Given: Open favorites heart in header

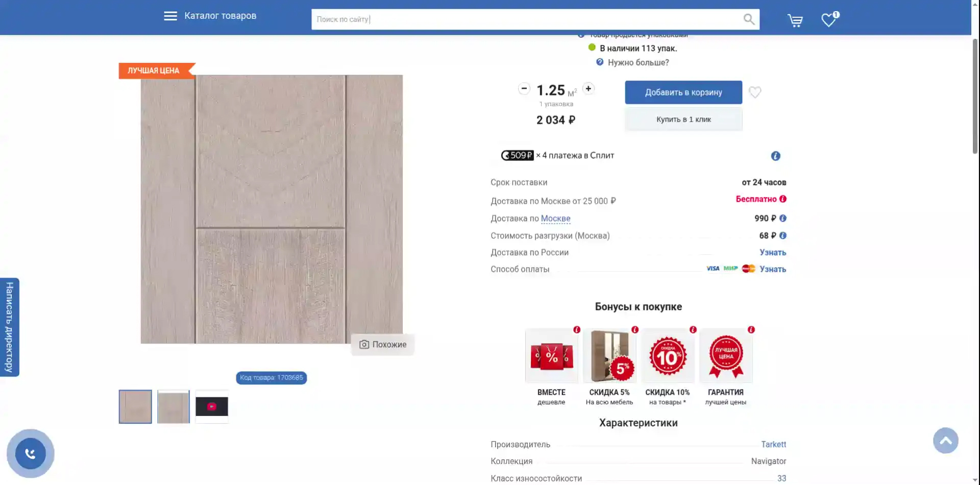Looking at the screenshot, I should (828, 20).
